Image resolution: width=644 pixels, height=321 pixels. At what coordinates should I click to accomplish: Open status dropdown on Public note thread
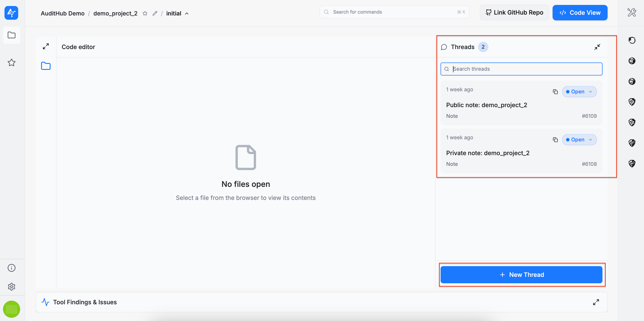point(579,92)
